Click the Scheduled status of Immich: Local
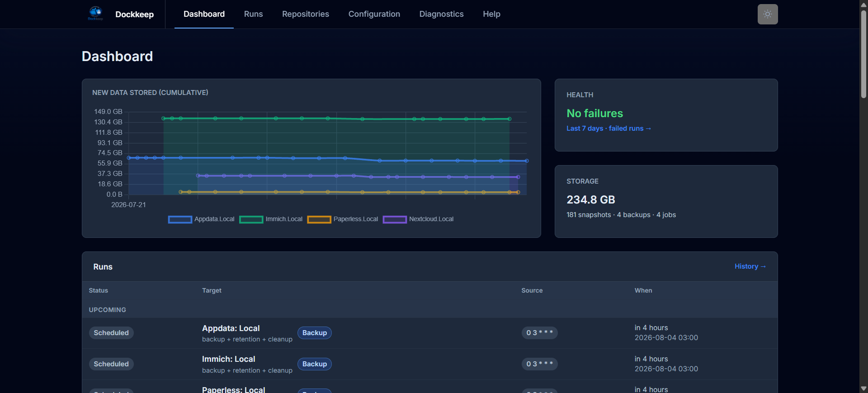This screenshot has height=393, width=868. click(x=111, y=364)
